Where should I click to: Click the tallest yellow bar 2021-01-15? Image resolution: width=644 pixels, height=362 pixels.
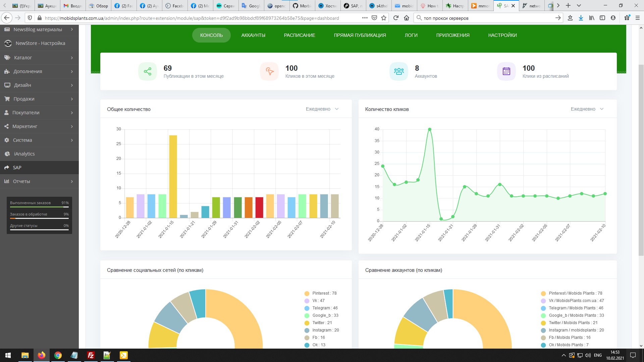pyautogui.click(x=173, y=177)
